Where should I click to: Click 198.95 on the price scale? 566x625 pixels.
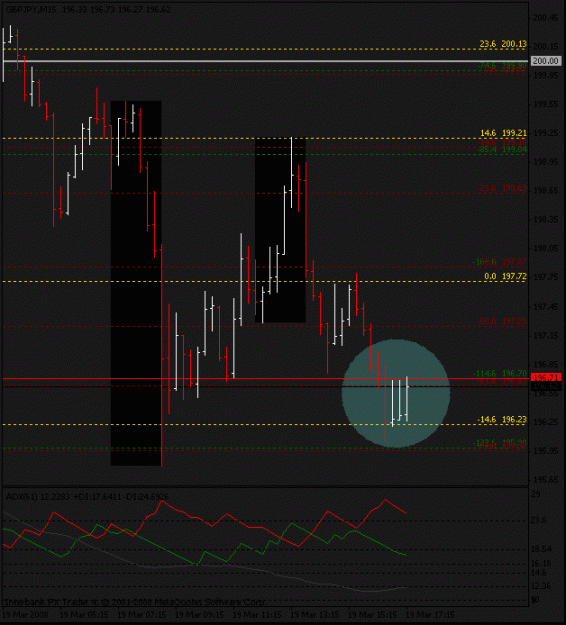pyautogui.click(x=546, y=162)
